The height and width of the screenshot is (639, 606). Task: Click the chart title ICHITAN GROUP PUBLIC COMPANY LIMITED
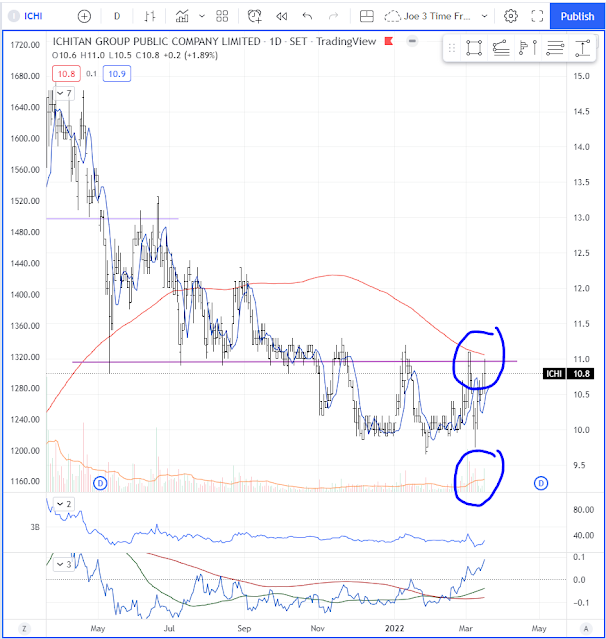tap(156, 42)
